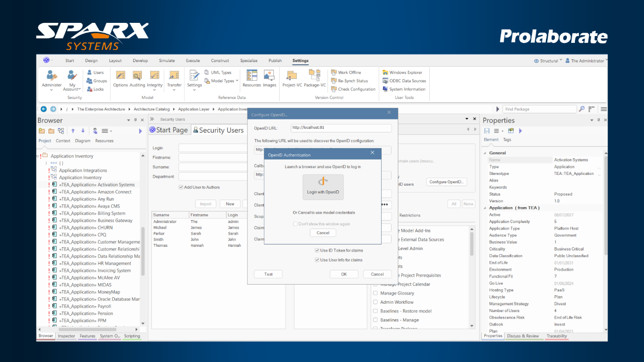This screenshot has height=362, width=644.
Task: Uncheck Use User Info for claims
Action: click(317, 260)
